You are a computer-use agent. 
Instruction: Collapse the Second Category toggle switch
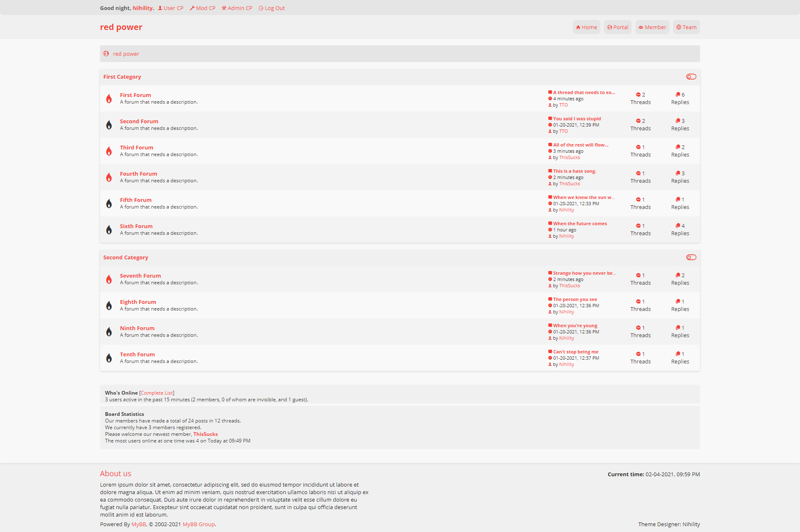pos(691,257)
